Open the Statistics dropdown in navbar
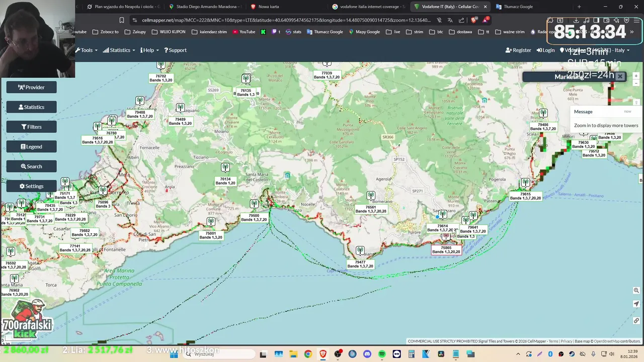This screenshot has width=644, height=362. (x=119, y=50)
